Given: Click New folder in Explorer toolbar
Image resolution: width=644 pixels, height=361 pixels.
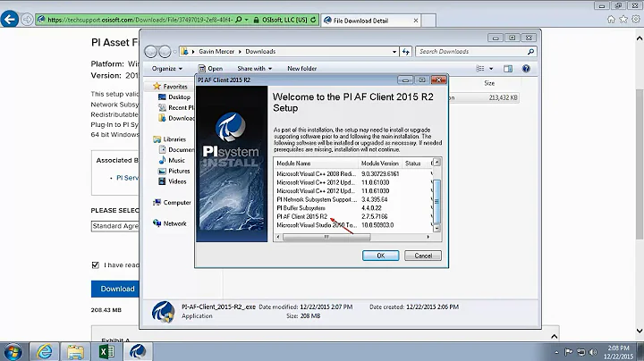Looking at the screenshot, I should pos(302,69).
